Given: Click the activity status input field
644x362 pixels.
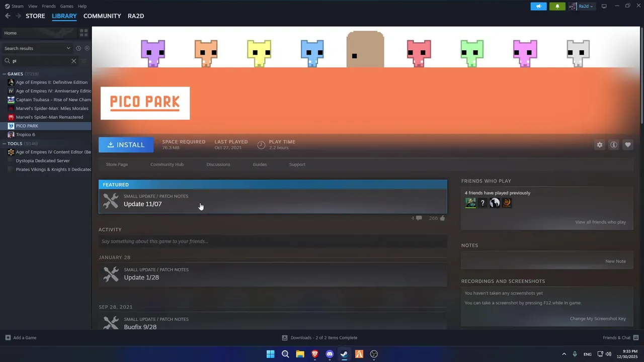Looking at the screenshot, I should (x=273, y=241).
